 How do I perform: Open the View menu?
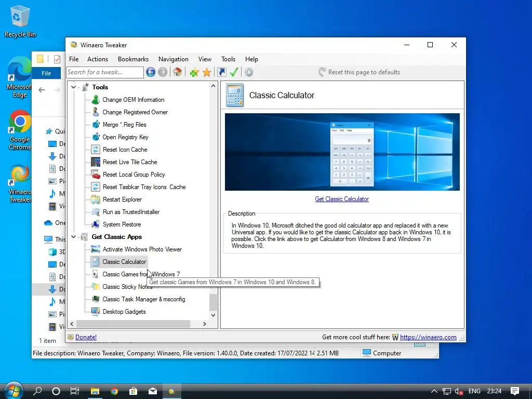click(205, 59)
